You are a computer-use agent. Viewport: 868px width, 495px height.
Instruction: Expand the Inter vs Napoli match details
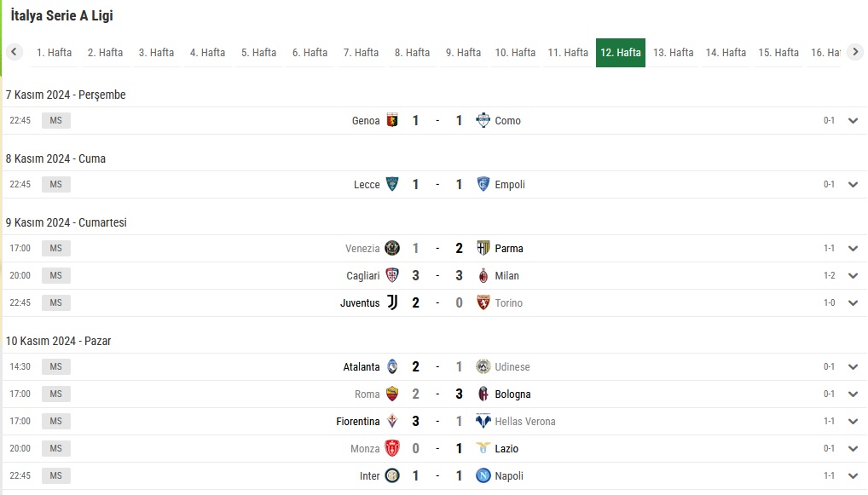point(853,475)
